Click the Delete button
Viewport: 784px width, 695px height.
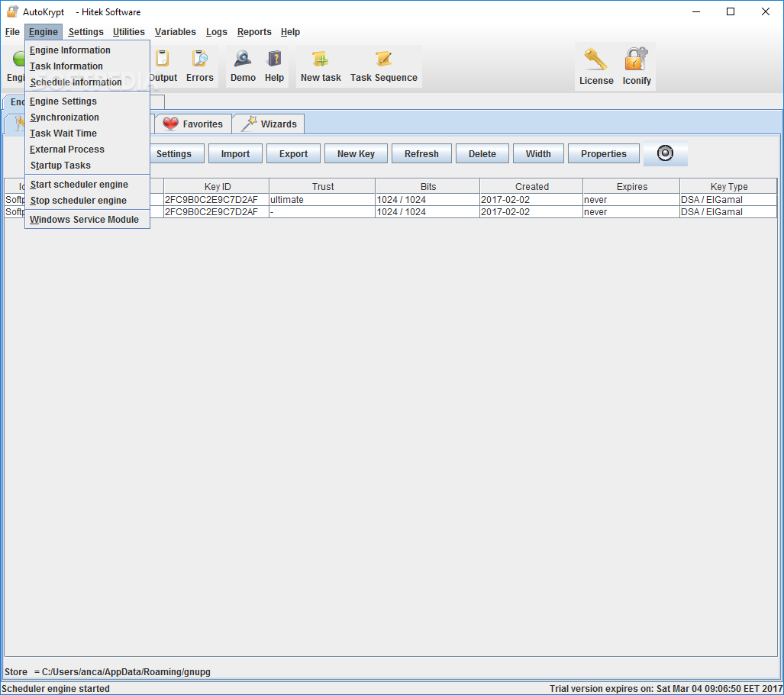click(482, 154)
